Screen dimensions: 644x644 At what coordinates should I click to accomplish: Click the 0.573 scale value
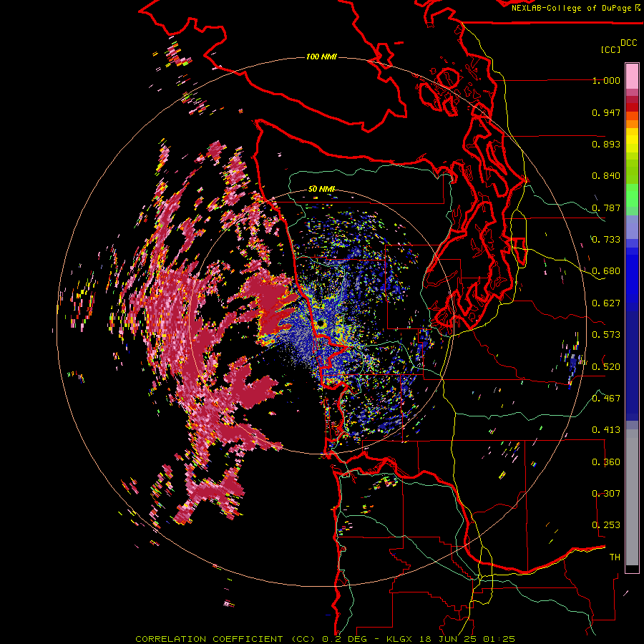coord(606,335)
